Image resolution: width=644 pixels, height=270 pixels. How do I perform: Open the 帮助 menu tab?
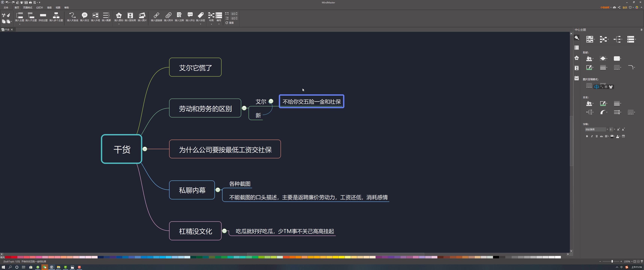point(66,7)
